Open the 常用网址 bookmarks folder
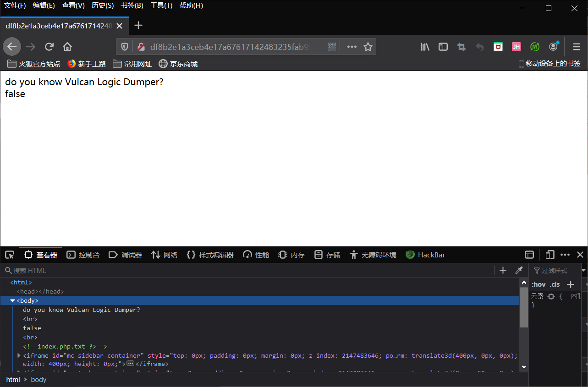 (x=132, y=64)
